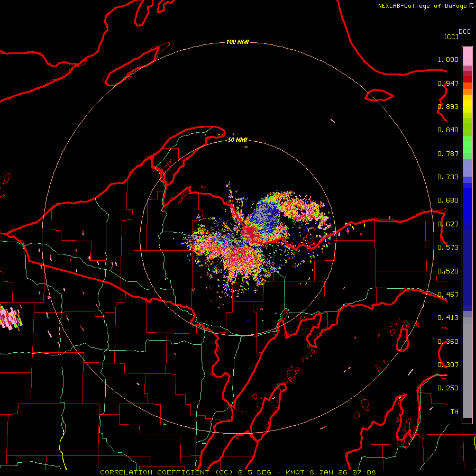Click the 0.307 scale value
Image resolution: width=476 pixels, height=476 pixels.
tap(448, 365)
